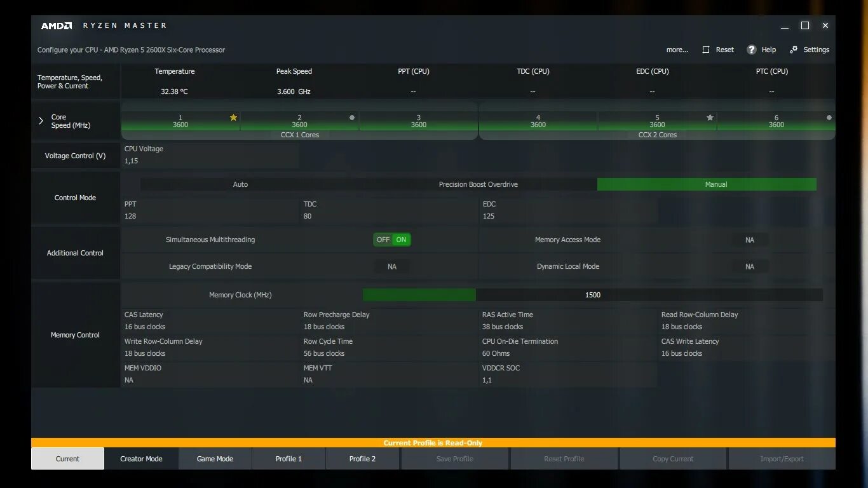Click Current Profile is Read-Only banner
Image resolution: width=868 pixels, height=488 pixels.
click(433, 443)
